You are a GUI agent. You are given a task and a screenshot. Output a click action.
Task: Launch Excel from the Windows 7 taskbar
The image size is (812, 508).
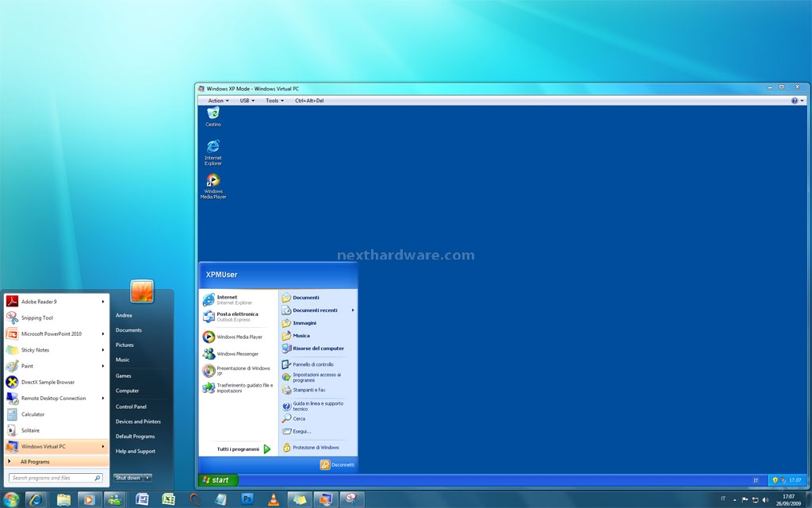[x=168, y=499]
